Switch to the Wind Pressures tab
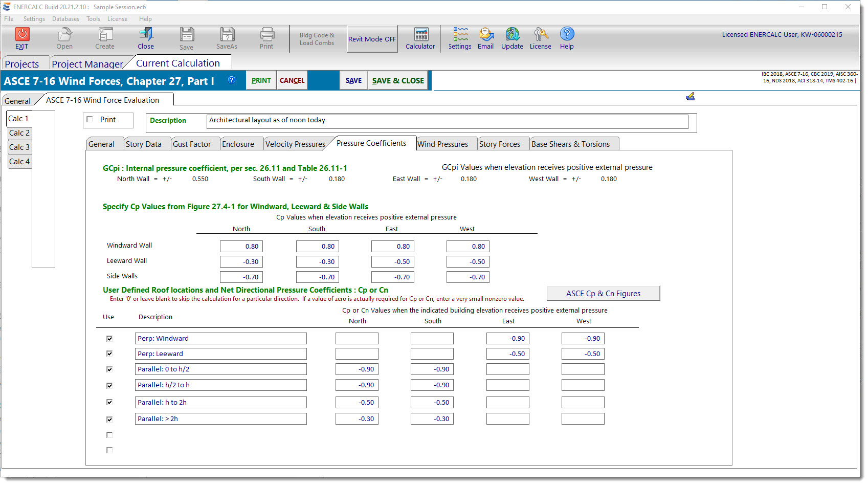The height and width of the screenshot is (485, 868). point(442,144)
